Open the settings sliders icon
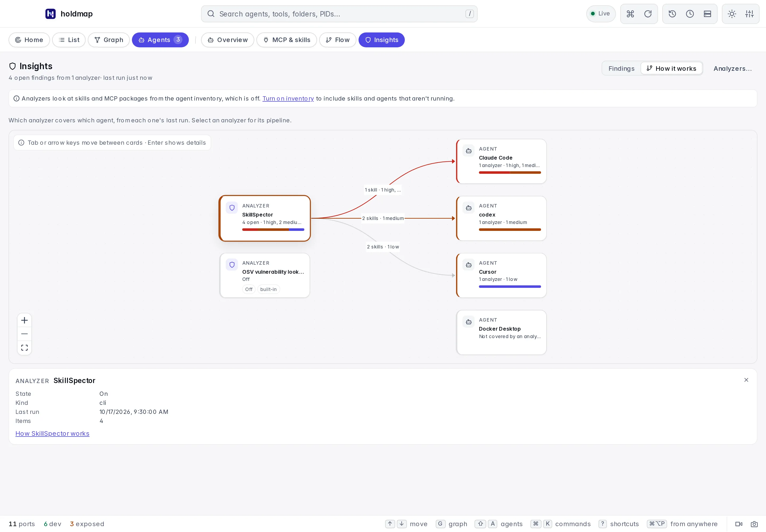 [x=749, y=14]
